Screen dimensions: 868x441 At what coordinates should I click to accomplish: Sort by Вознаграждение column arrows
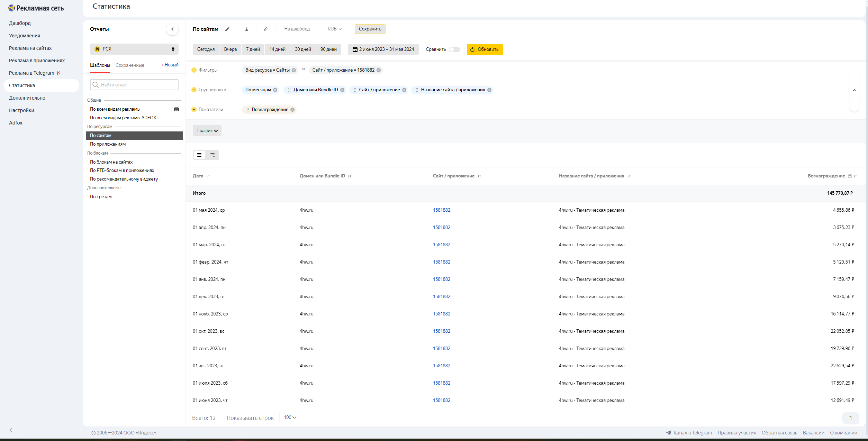pos(855,176)
